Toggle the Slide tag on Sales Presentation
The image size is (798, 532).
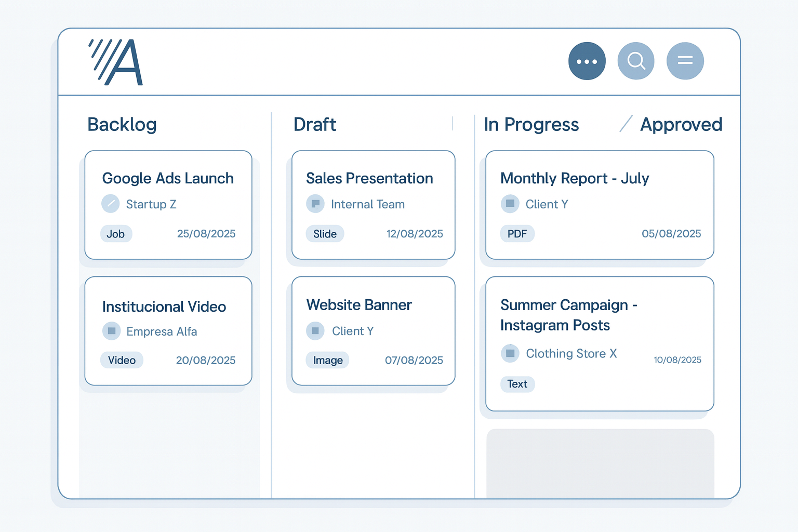click(325, 234)
